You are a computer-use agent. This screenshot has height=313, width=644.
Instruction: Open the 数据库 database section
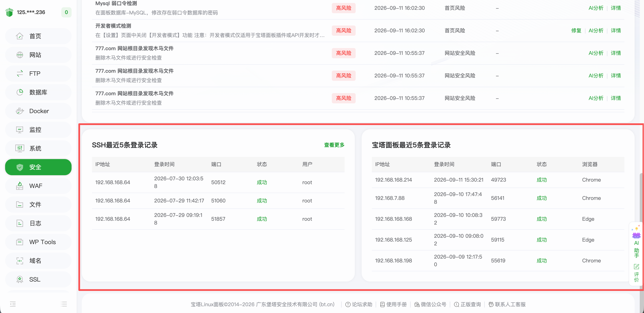point(38,92)
